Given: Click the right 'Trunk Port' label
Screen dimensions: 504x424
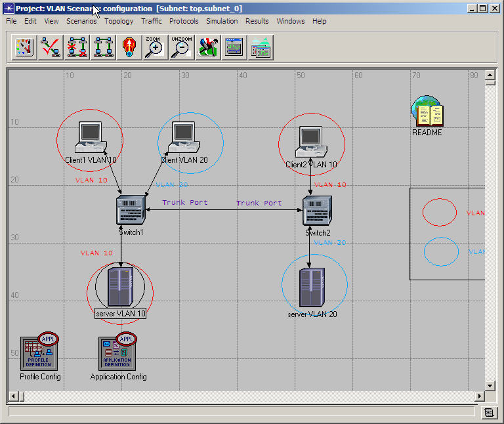Looking at the screenshot, I should pos(259,203).
